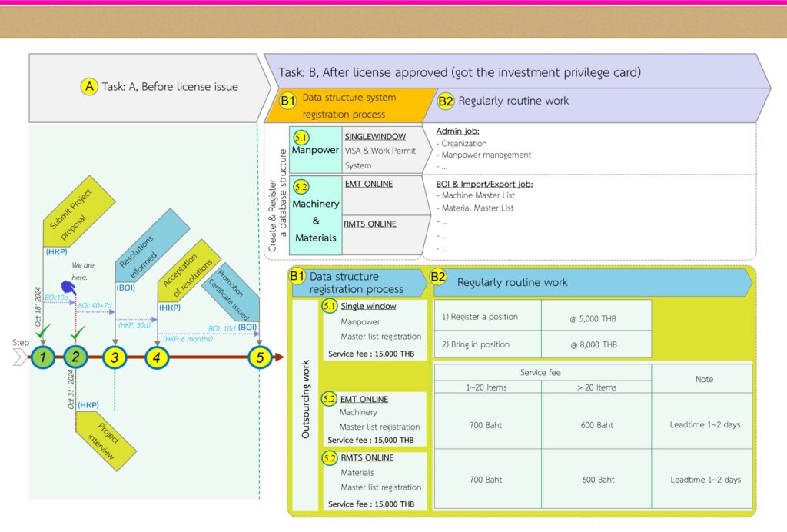
Task: Select the B2 badge on the blue banner
Action: [x=438, y=277]
